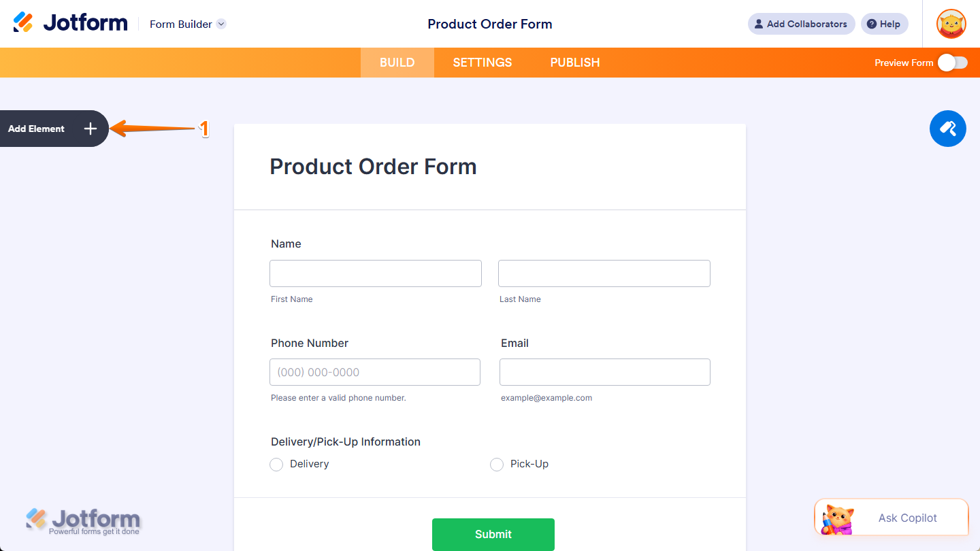Click the Submit button

point(493,535)
